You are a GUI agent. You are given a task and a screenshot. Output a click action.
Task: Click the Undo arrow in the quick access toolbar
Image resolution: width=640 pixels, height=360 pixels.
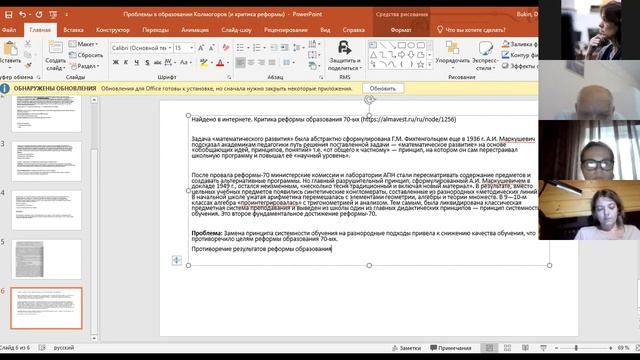tap(22, 15)
